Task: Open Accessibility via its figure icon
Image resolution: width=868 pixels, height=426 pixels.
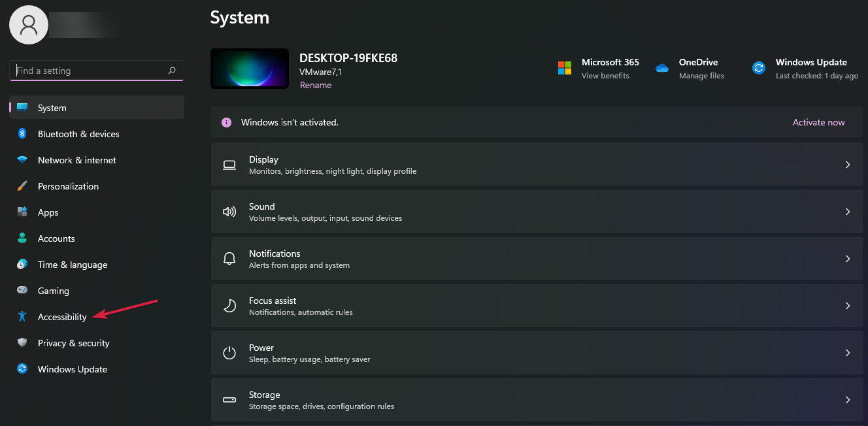Action: pos(22,317)
